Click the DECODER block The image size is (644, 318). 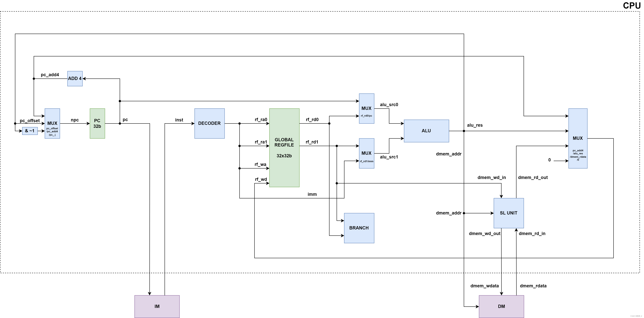coord(210,123)
